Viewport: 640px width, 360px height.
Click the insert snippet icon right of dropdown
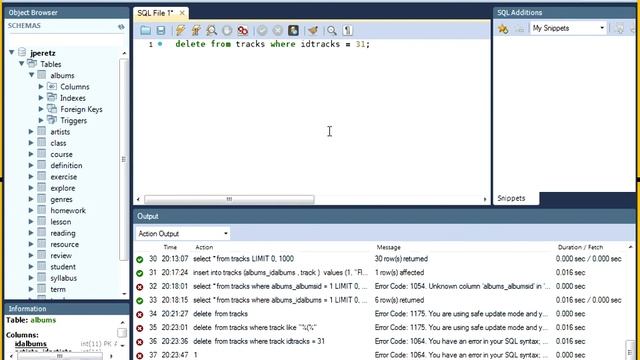pos(619,29)
